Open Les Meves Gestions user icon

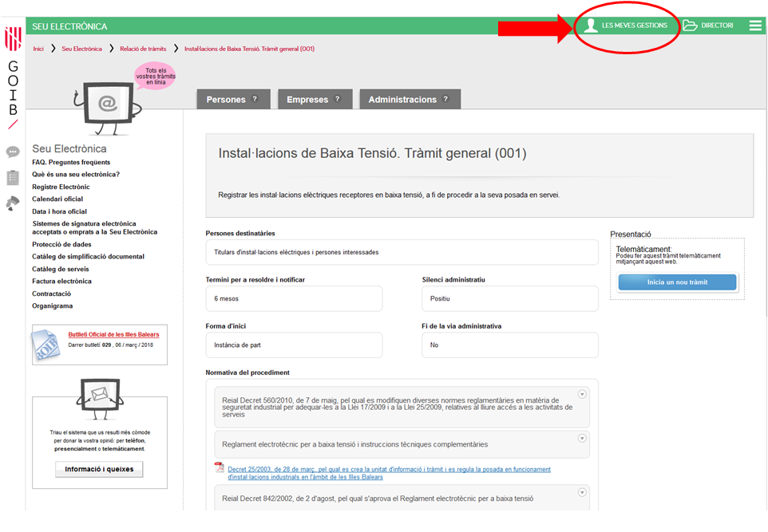coord(591,26)
